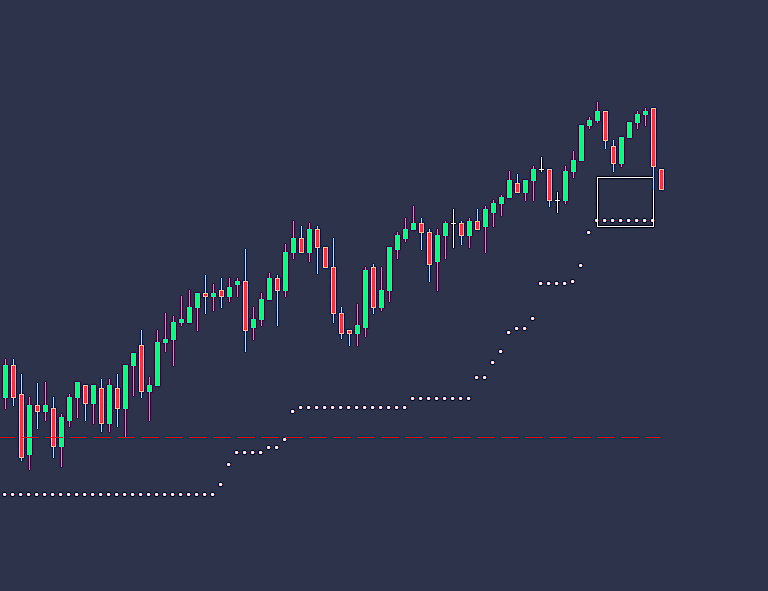Click inside the white rectangle drawing

point(625,199)
